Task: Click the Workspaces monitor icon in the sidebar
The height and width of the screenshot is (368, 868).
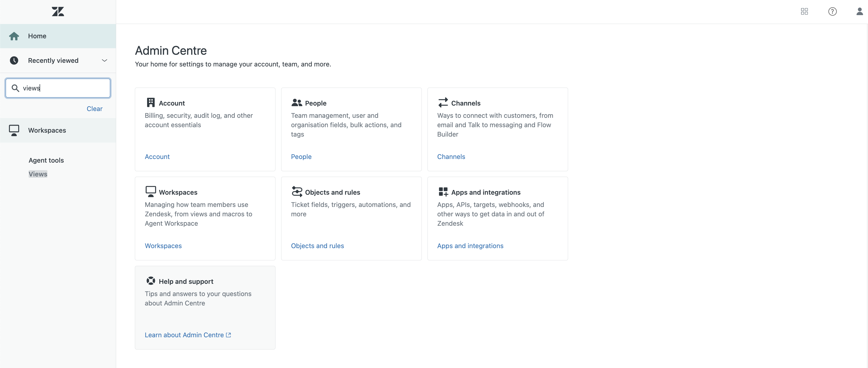Action: coord(14,130)
